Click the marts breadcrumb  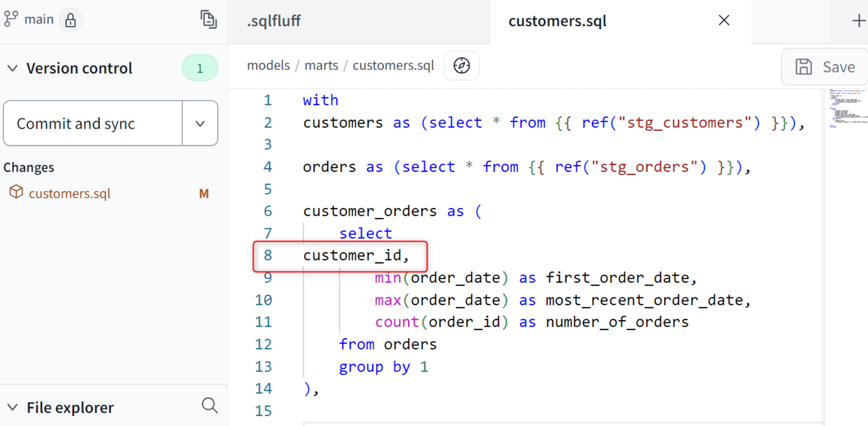coord(321,65)
